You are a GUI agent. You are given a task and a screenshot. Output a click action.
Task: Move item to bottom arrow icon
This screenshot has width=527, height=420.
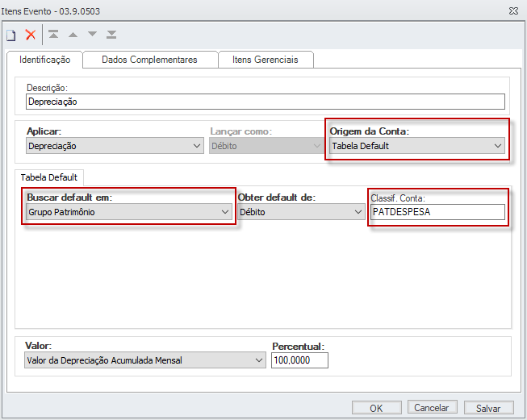[111, 34]
